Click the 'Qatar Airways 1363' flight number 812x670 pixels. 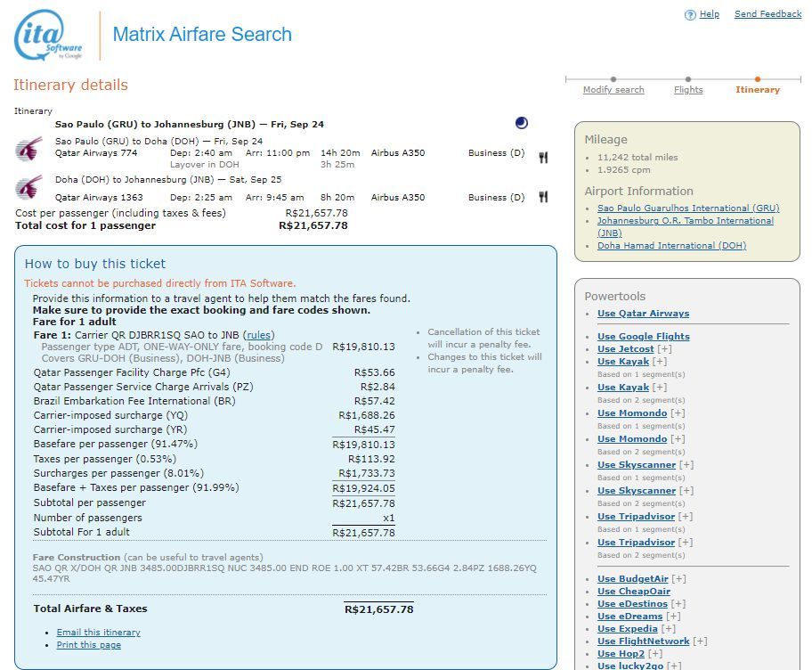[x=99, y=198]
